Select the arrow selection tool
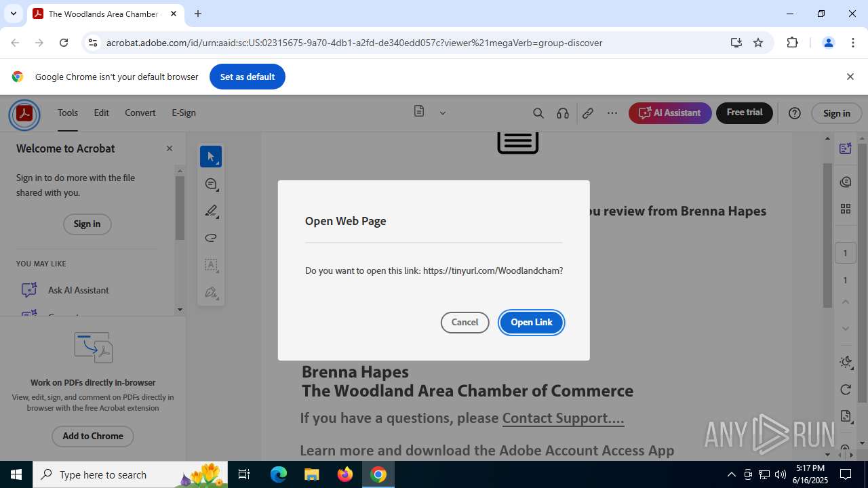 click(211, 157)
